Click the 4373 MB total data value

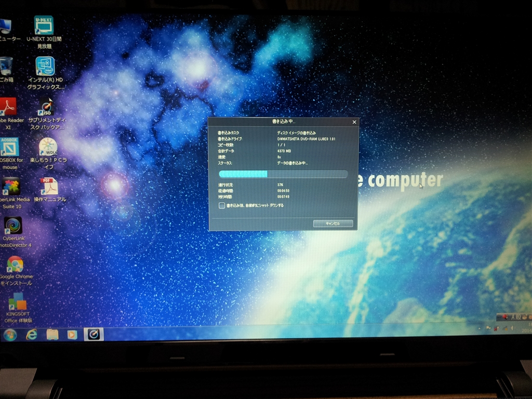click(x=284, y=151)
